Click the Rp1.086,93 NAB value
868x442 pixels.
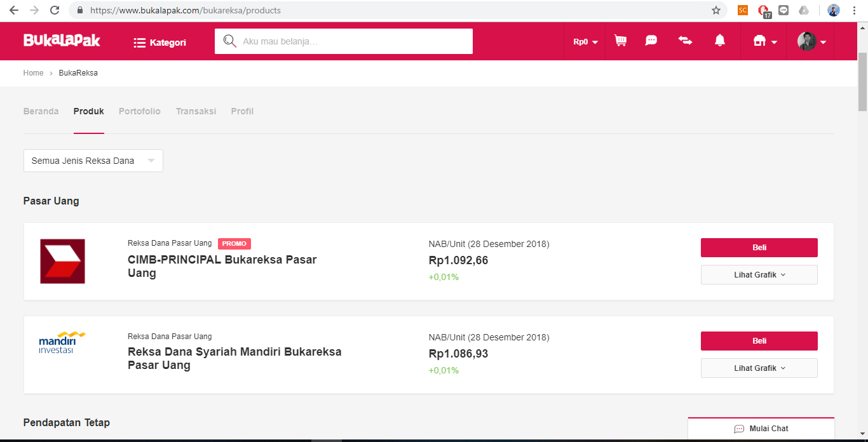coord(458,354)
